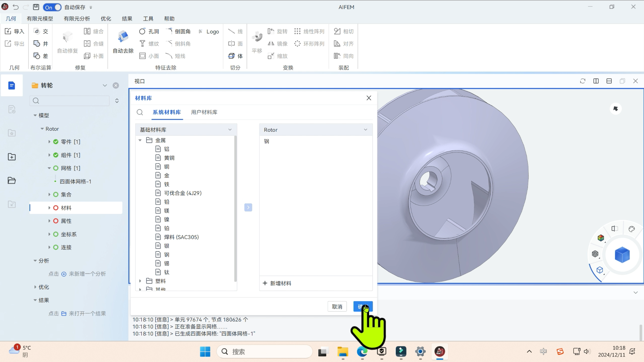This screenshot has width=644, height=362.
Task: Click the green status circle for 零件
Action: click(56, 142)
